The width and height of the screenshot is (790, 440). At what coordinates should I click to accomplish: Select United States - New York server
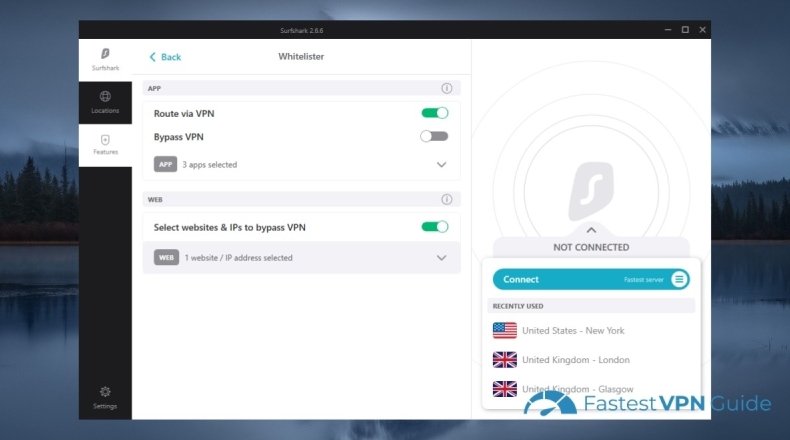click(573, 331)
